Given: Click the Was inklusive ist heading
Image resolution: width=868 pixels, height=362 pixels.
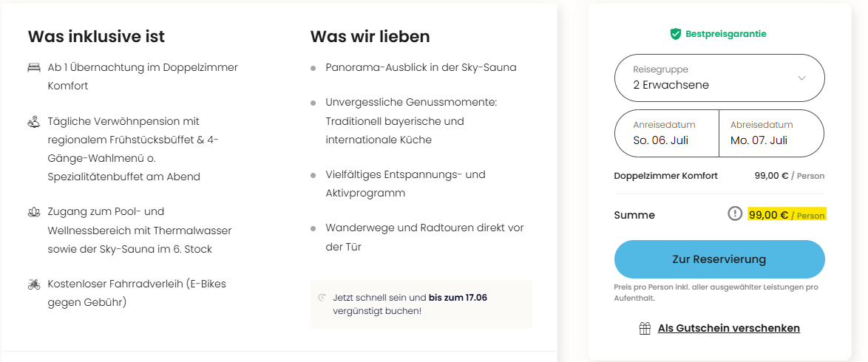Looking at the screenshot, I should click(96, 36).
